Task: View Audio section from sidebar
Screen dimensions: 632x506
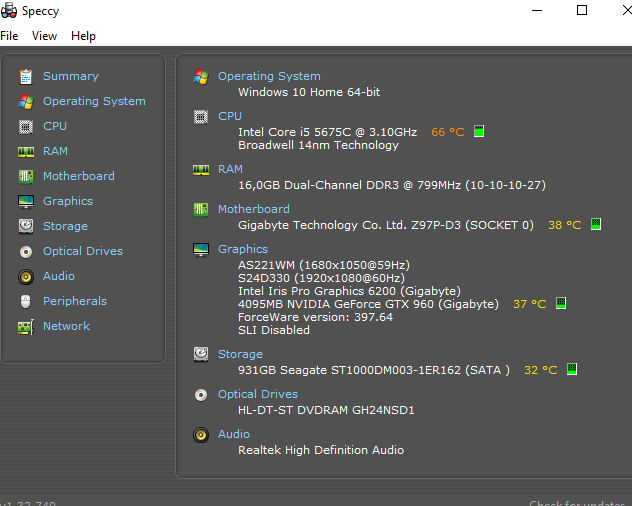Action: [x=59, y=276]
